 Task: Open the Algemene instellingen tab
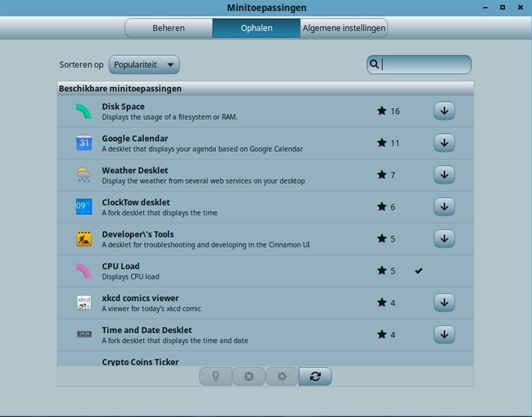pos(344,28)
